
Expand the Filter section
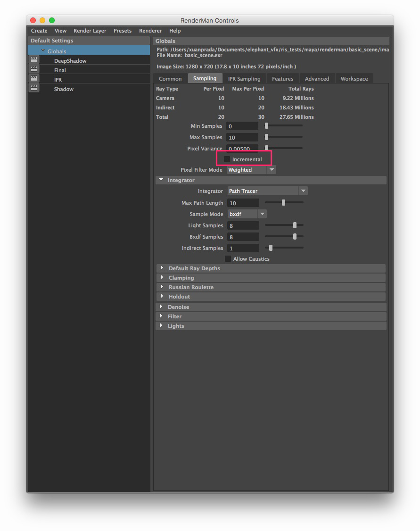(x=161, y=316)
